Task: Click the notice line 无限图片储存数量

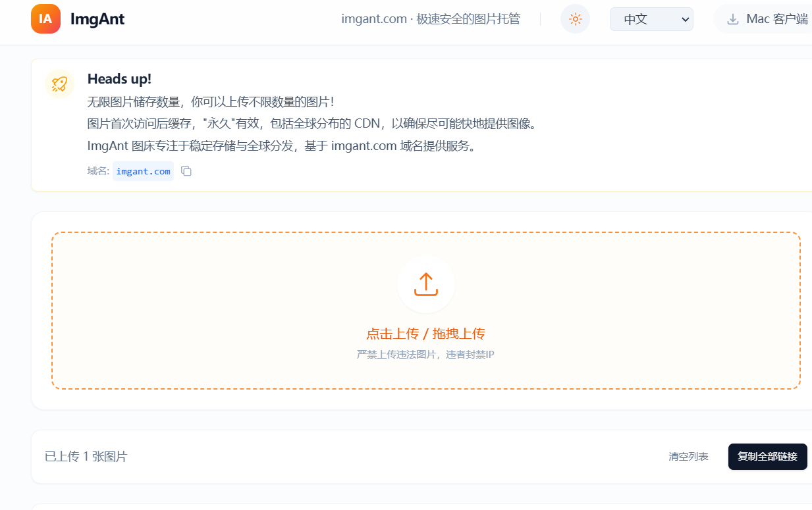Action: click(211, 102)
